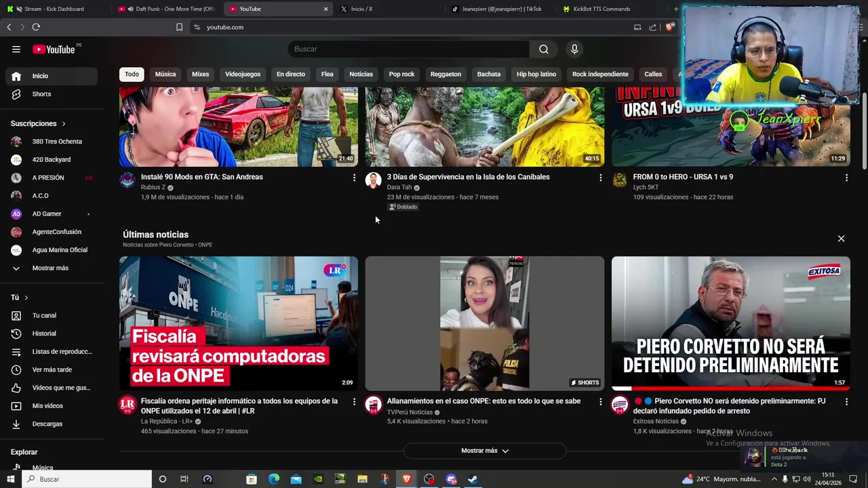Open Allanamientos ONPE Shorts thumbnail
This screenshot has height=488, width=868.
pyautogui.click(x=485, y=323)
